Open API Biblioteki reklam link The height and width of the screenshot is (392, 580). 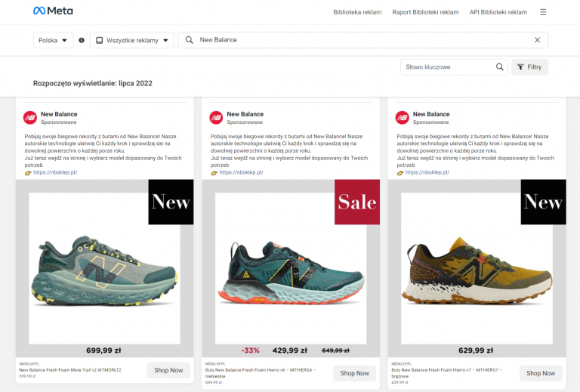click(x=498, y=12)
